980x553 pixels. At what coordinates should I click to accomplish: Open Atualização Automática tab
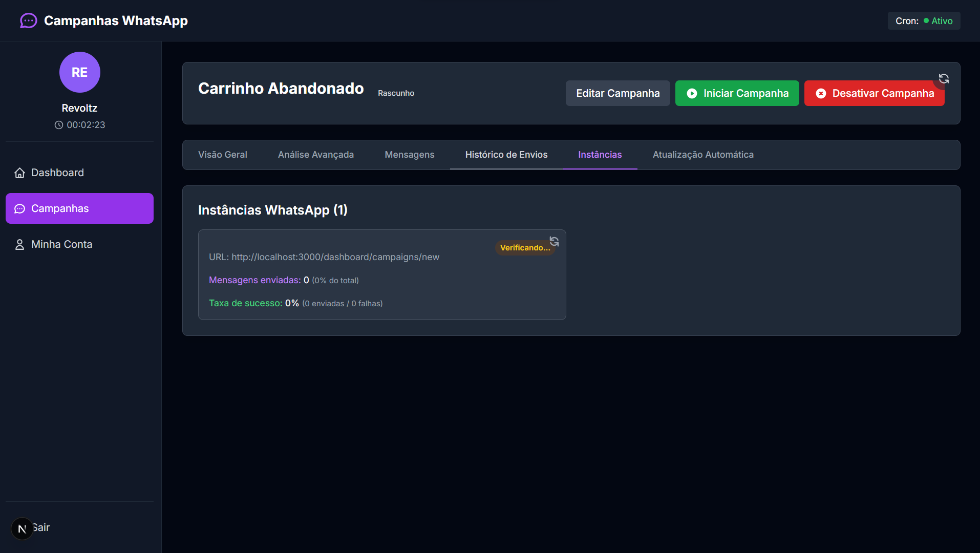(x=703, y=155)
